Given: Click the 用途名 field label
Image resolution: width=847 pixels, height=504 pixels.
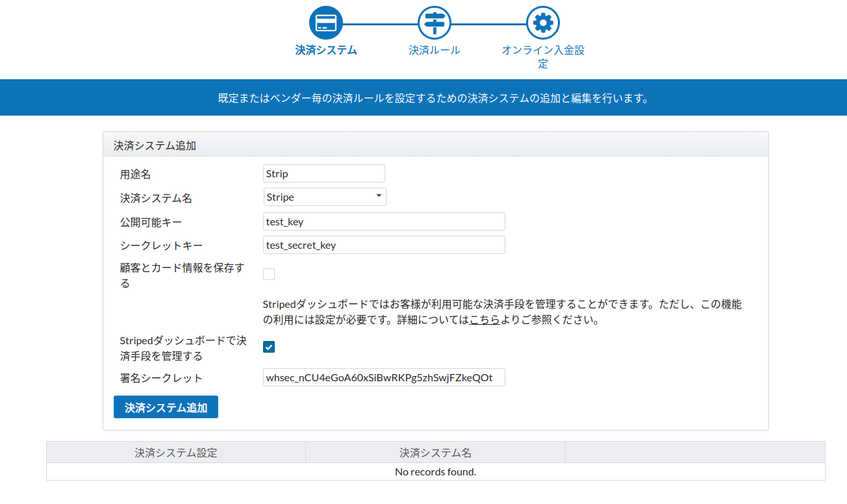Looking at the screenshot, I should (135, 174).
